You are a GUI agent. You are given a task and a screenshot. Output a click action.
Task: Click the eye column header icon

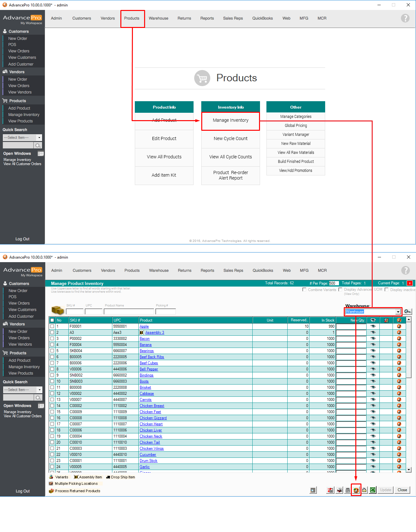(x=373, y=320)
